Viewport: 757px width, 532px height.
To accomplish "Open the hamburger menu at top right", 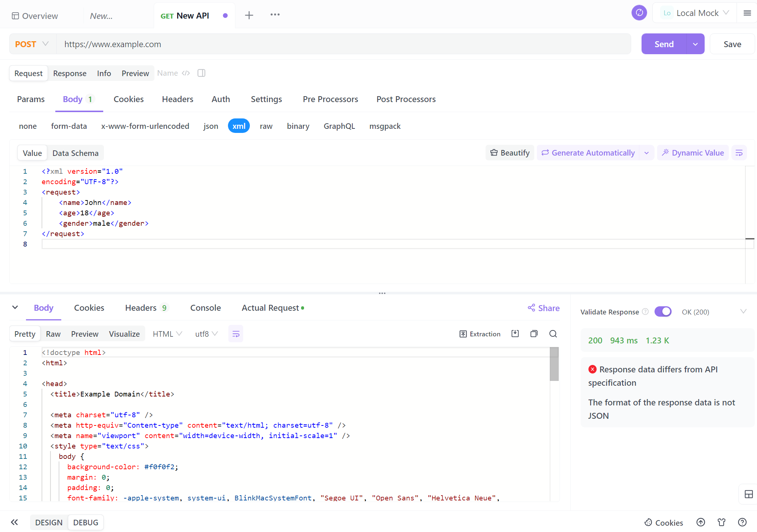I will 747,13.
